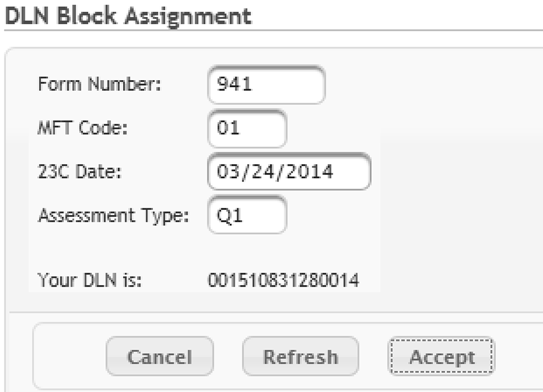Screen dimensions: 543x392
Task: Place cursor in field showing 01
Action: click(246, 129)
